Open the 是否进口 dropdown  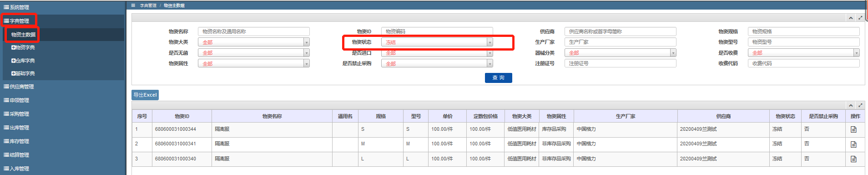(437, 53)
